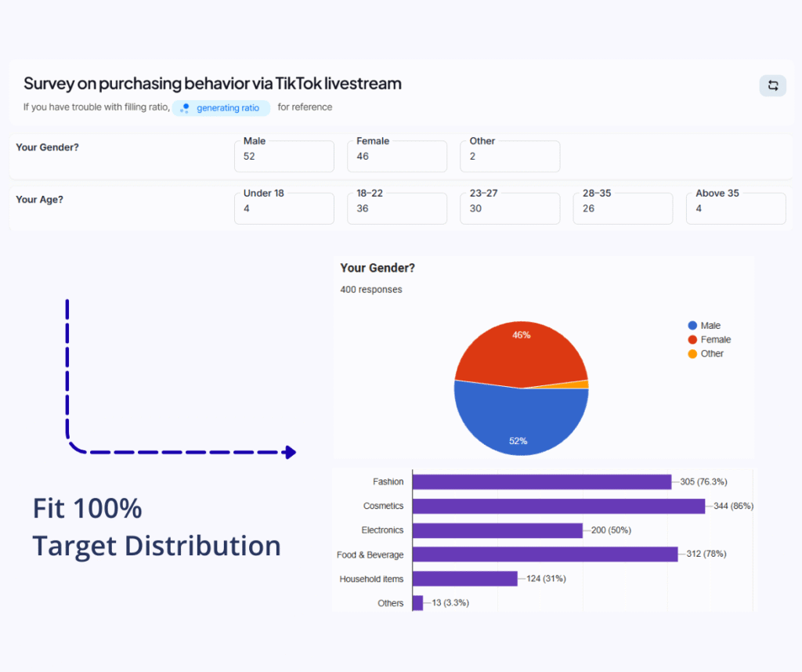Click the orange Other legend dot
Viewport: 802px width, 672px height.
692,354
